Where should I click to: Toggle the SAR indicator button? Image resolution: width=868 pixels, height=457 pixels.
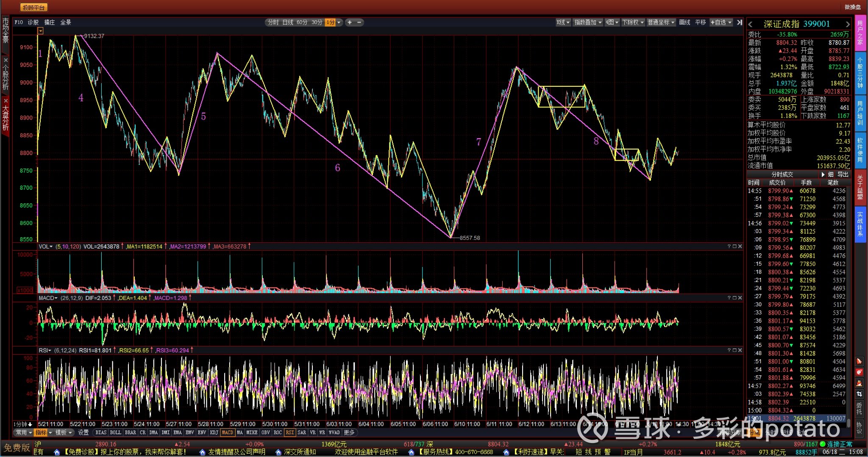pos(302,432)
